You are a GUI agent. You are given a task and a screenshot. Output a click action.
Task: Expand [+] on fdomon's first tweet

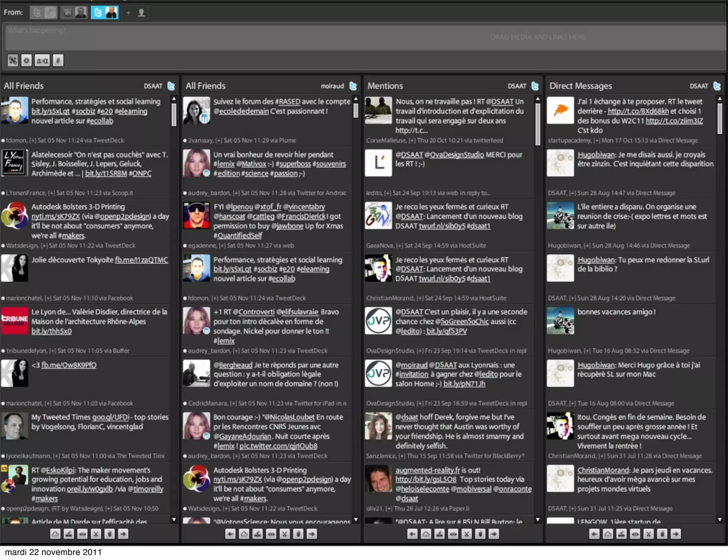33,140
